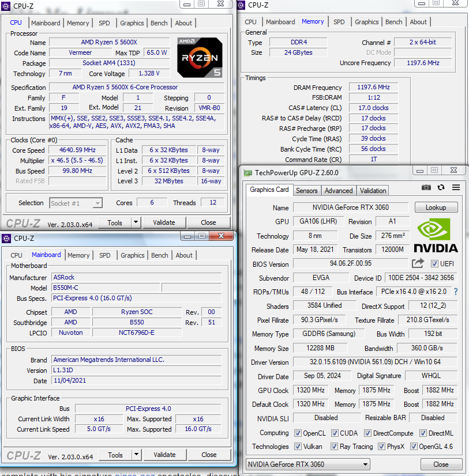This screenshot has width=469, height=476.
Task: Click the Lookup button in GPU-Z
Action: (x=436, y=207)
